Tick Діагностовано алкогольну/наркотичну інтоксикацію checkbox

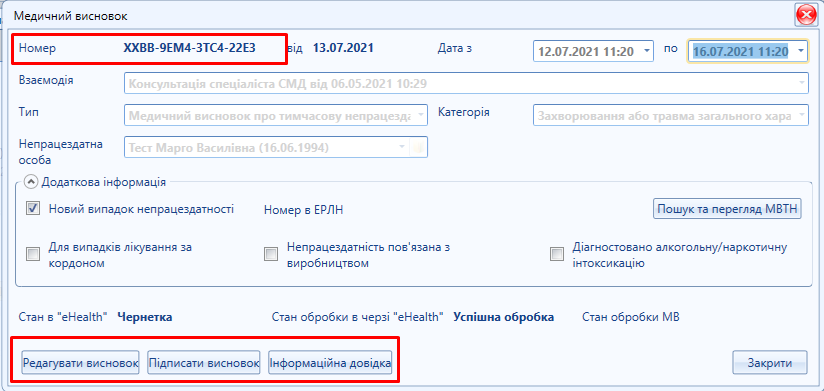(x=557, y=255)
